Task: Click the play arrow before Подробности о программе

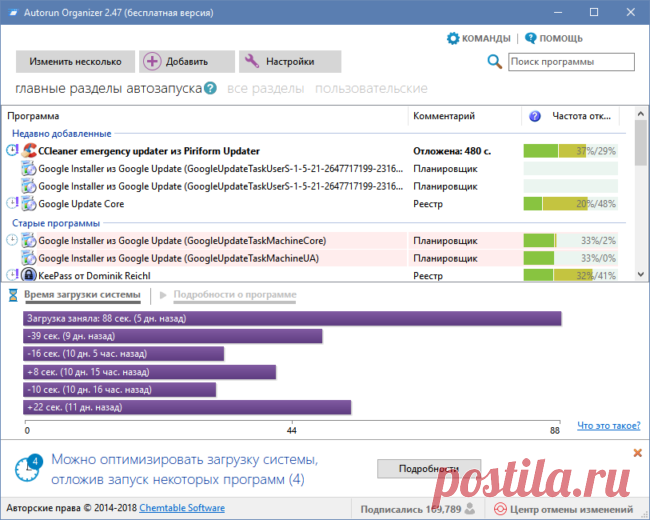Action: (163, 295)
